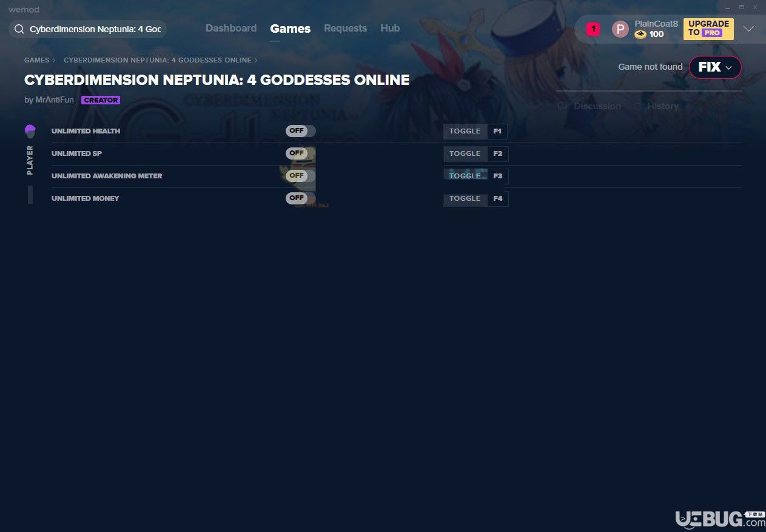Image resolution: width=766 pixels, height=532 pixels.
Task: Click the Unlimited Health label
Action: tap(86, 131)
